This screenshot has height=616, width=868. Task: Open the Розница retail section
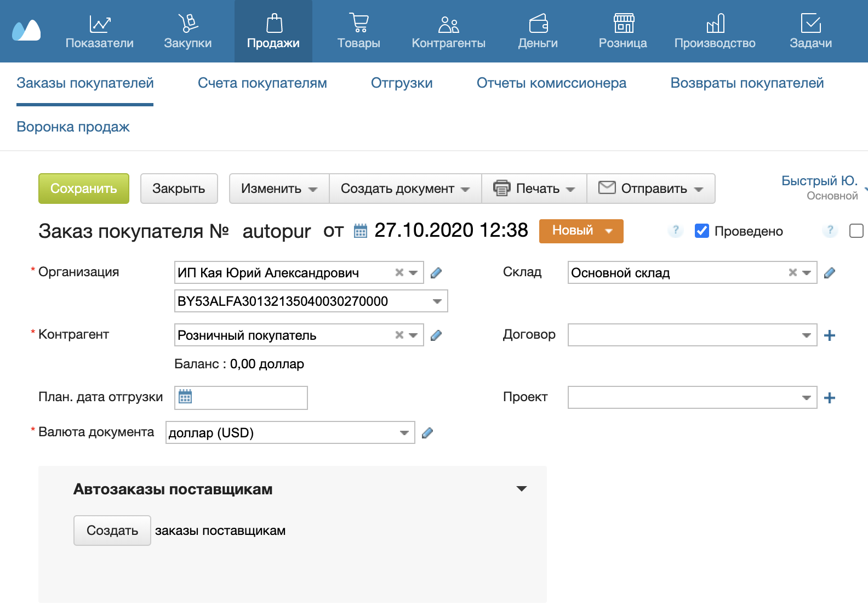[x=623, y=31]
